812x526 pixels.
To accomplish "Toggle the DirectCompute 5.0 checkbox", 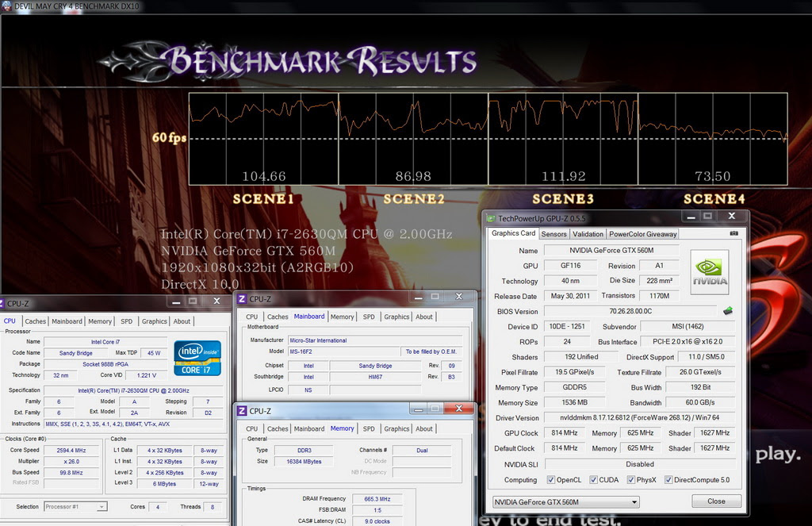I will (668, 480).
